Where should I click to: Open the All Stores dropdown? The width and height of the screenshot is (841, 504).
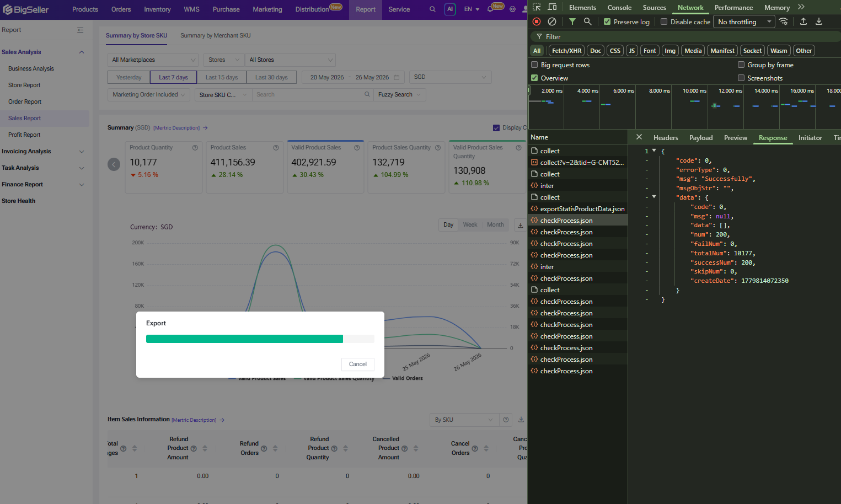(290, 60)
